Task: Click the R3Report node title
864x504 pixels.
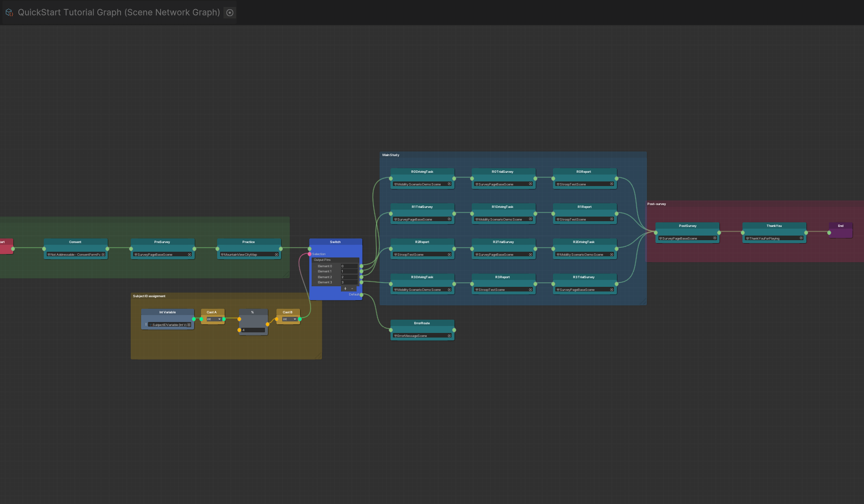Action: point(503,277)
